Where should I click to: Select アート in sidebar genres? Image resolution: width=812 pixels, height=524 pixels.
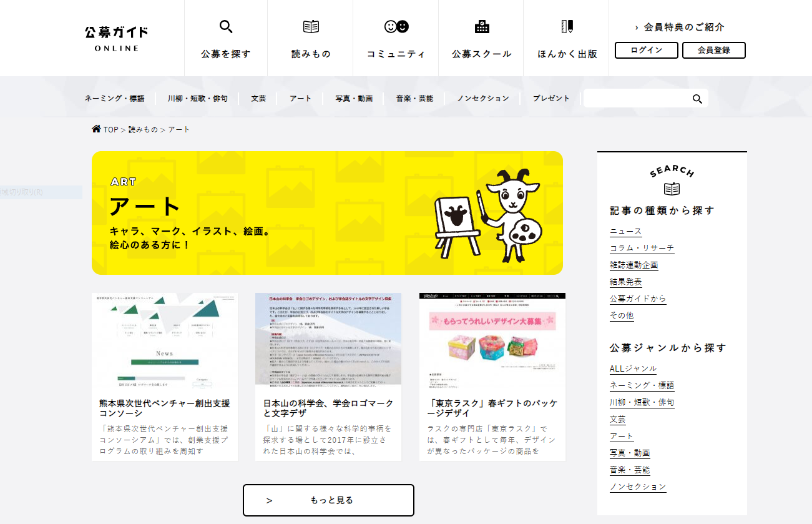click(622, 436)
